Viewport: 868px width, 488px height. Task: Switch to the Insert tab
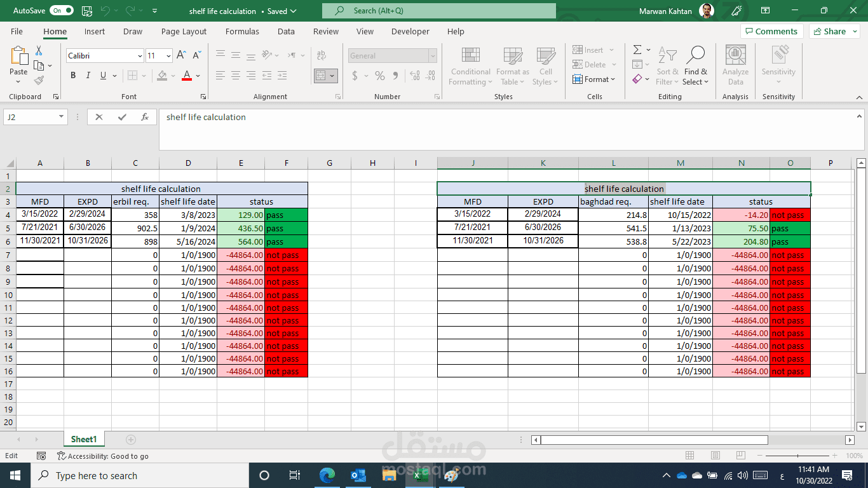(x=95, y=31)
